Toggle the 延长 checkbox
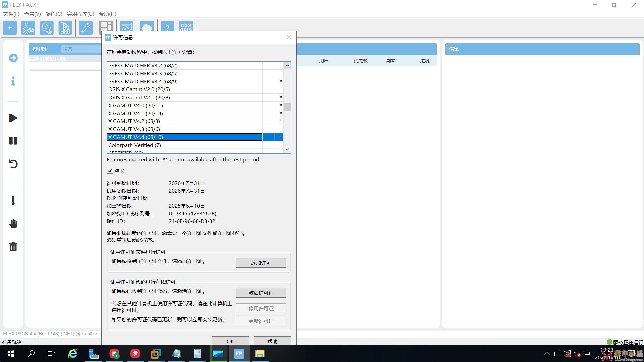This screenshot has width=644, height=362. (110, 171)
